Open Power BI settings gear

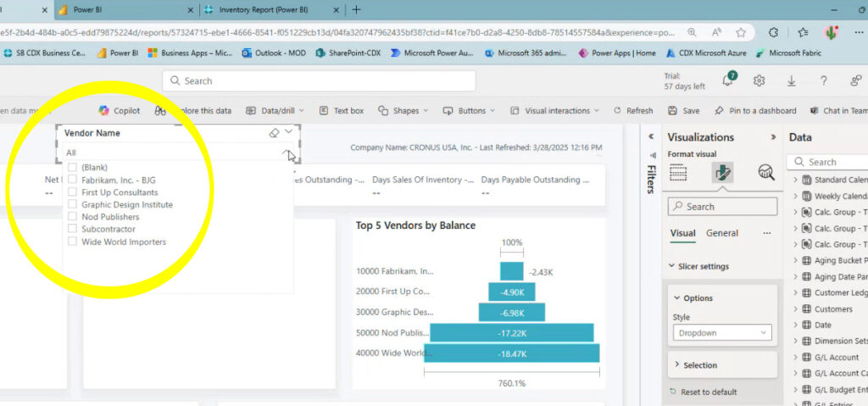pos(759,81)
